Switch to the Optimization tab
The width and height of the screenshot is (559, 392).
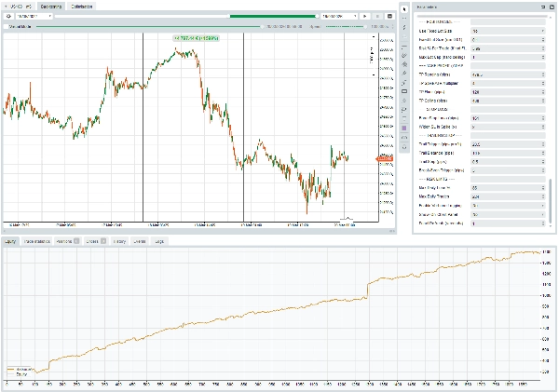pos(82,6)
